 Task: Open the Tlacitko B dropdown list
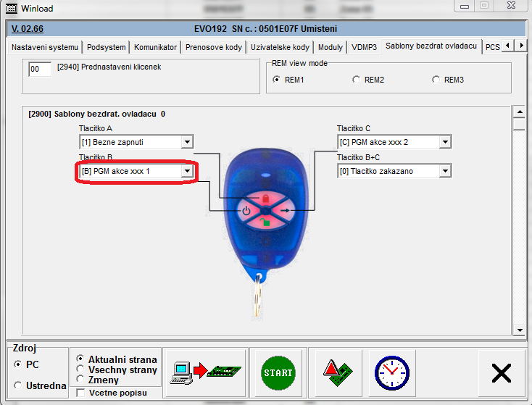click(x=187, y=171)
